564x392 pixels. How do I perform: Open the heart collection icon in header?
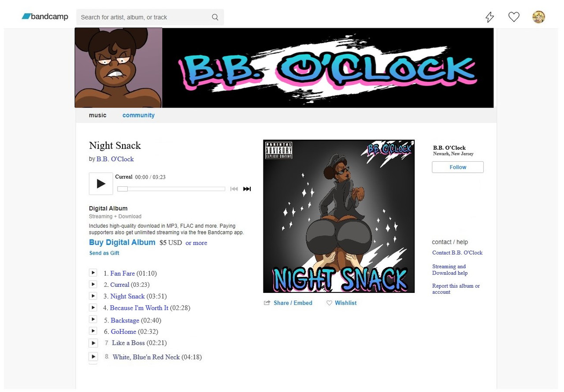[x=514, y=17]
